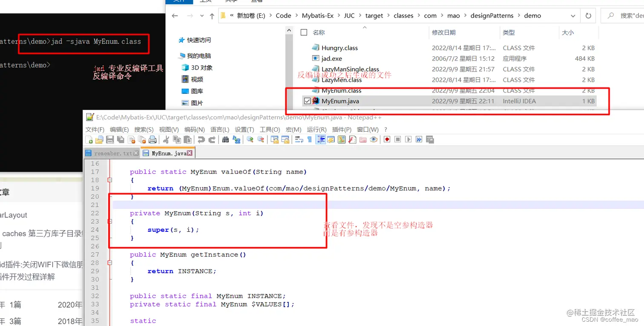The image size is (644, 326).
Task: Click the Redo arrow in Notepad++ toolbar
Action: 212,139
